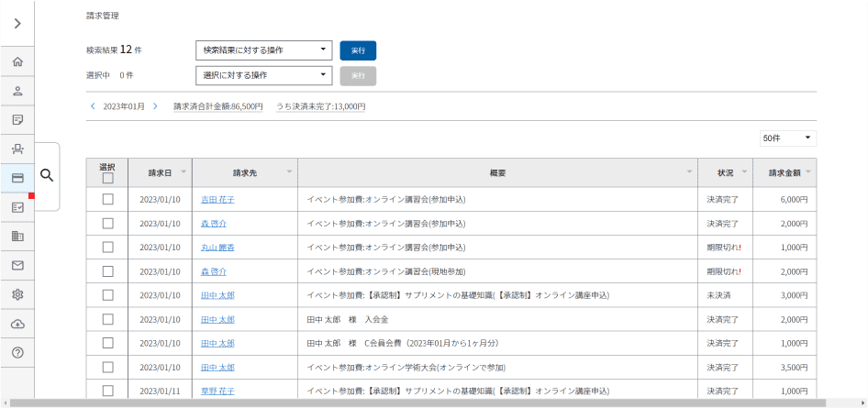
Task: Click the cloud upload sidebar icon
Action: (17, 324)
